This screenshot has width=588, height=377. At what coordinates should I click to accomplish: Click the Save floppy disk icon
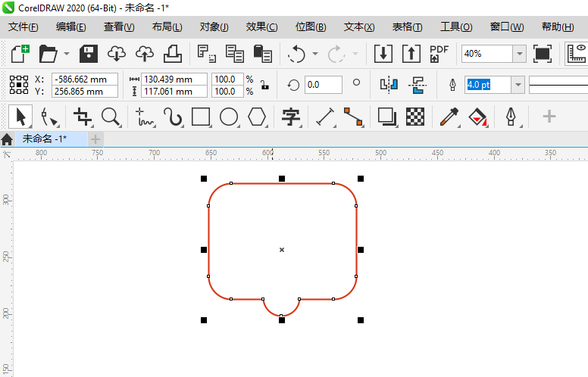89,54
